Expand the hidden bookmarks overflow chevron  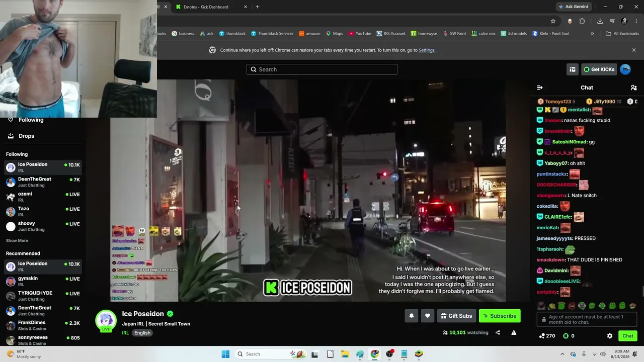592,34
